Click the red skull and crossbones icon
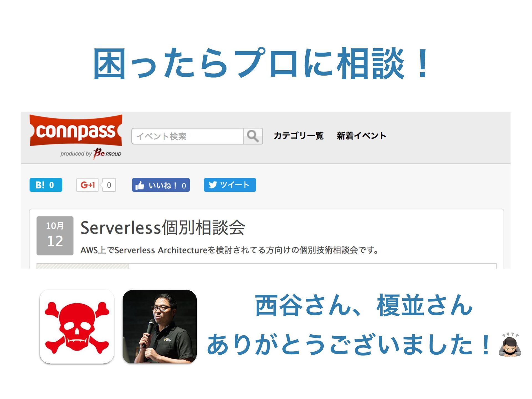Image resolution: width=532 pixels, height=399 pixels. tap(77, 326)
